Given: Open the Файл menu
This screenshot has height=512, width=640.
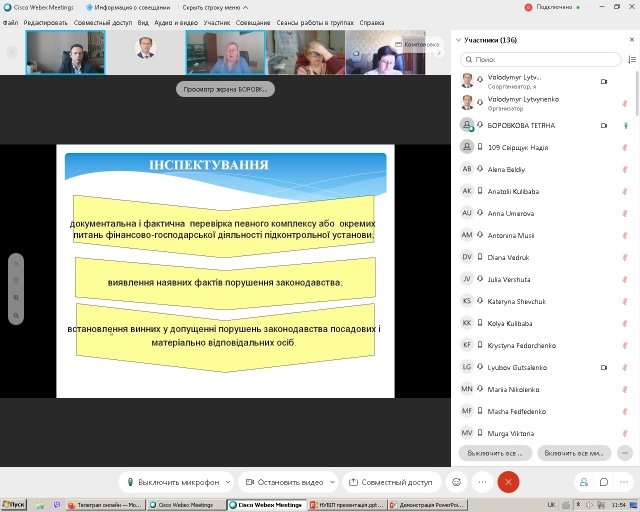Looking at the screenshot, I should [10, 22].
